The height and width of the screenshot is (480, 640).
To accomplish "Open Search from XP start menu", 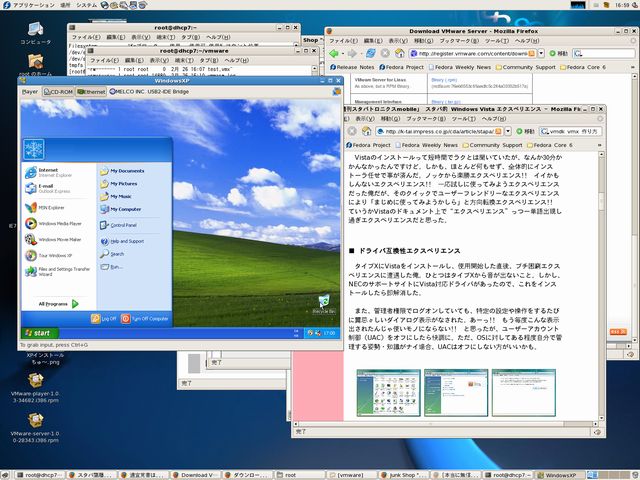I will click(112, 254).
